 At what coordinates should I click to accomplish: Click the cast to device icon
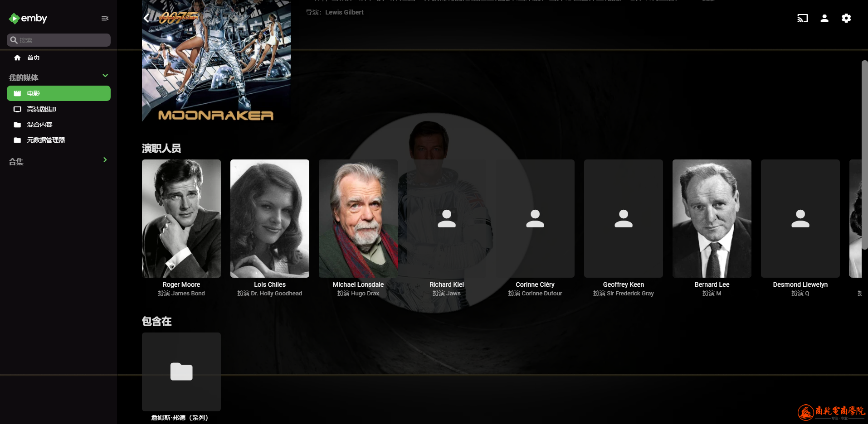click(803, 18)
